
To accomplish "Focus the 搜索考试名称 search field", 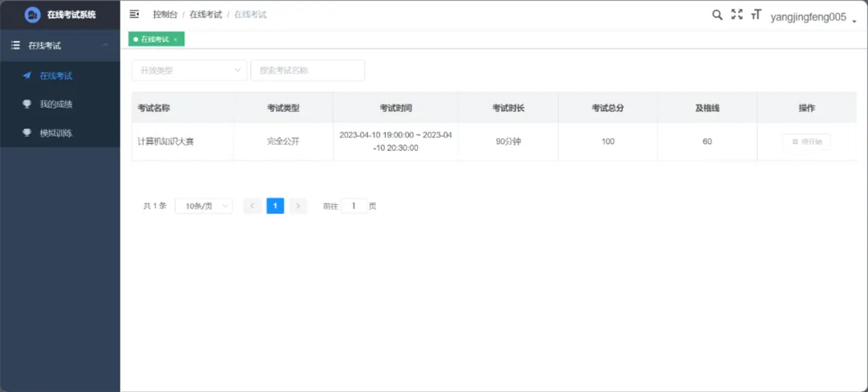I will pos(308,70).
